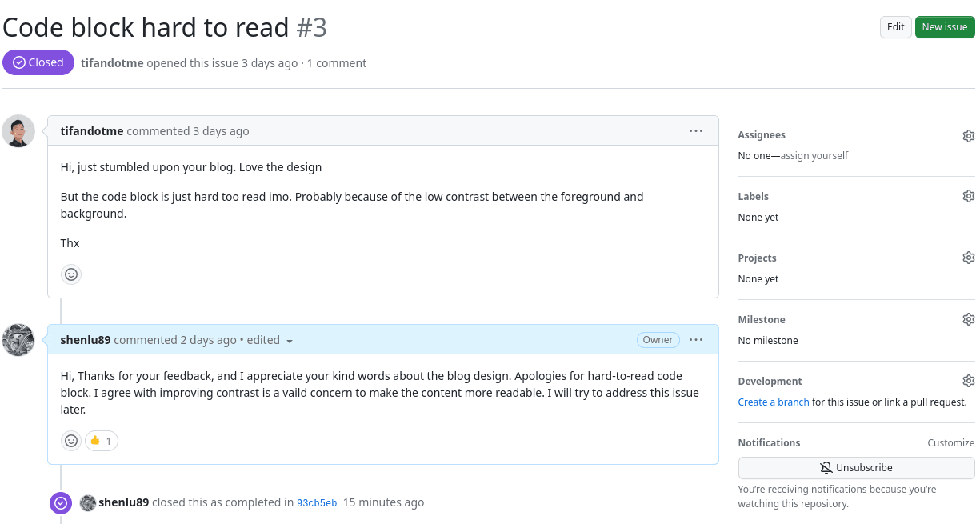Open Projects settings gear

pos(968,258)
